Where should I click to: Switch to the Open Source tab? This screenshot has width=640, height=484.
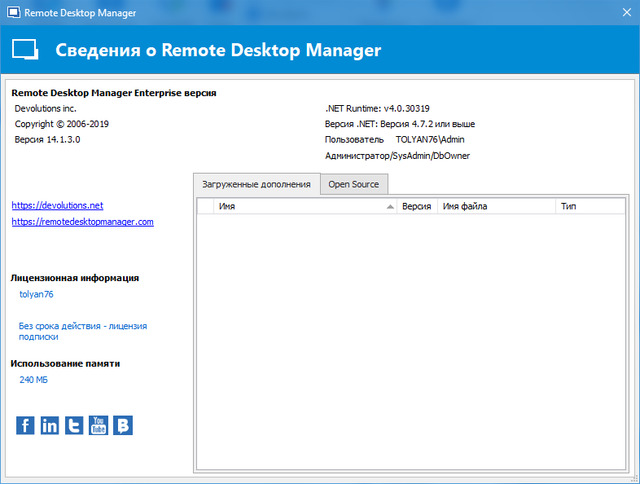[x=354, y=184]
